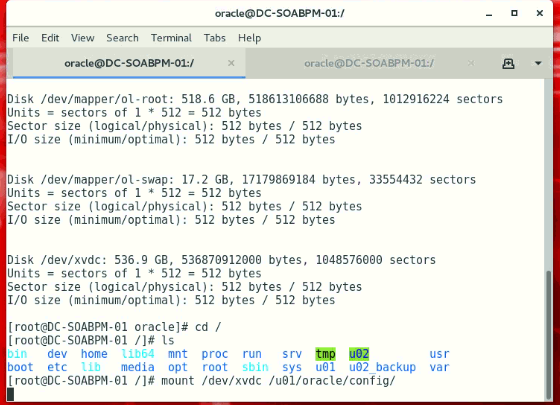The width and height of the screenshot is (560, 405).
Task: Click the 'lib64' entry
Action: [138, 354]
